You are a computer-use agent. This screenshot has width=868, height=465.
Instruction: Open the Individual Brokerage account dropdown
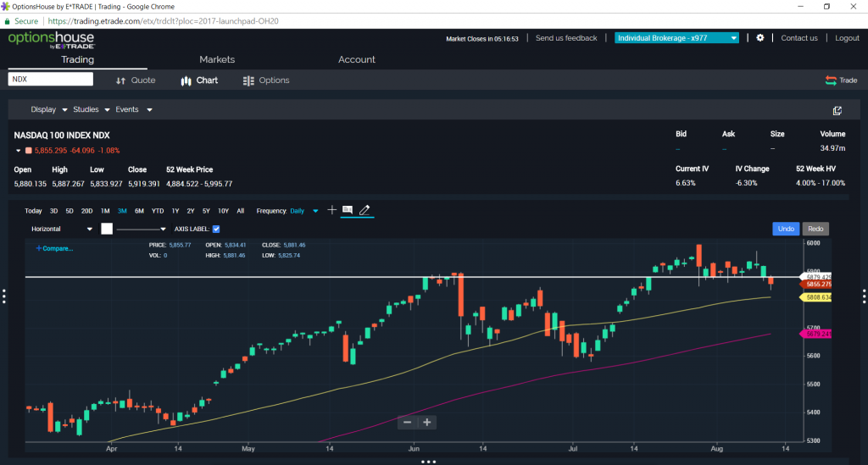pyautogui.click(x=676, y=38)
